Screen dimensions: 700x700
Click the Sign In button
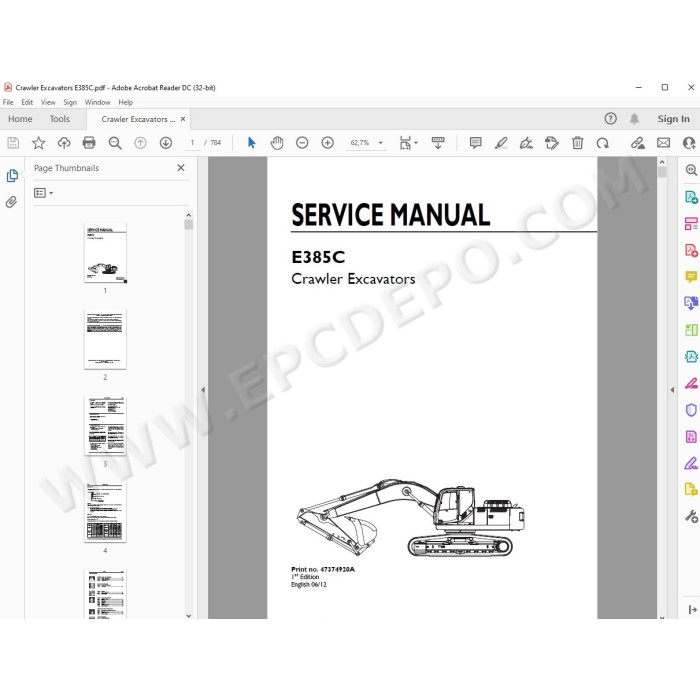tap(673, 119)
